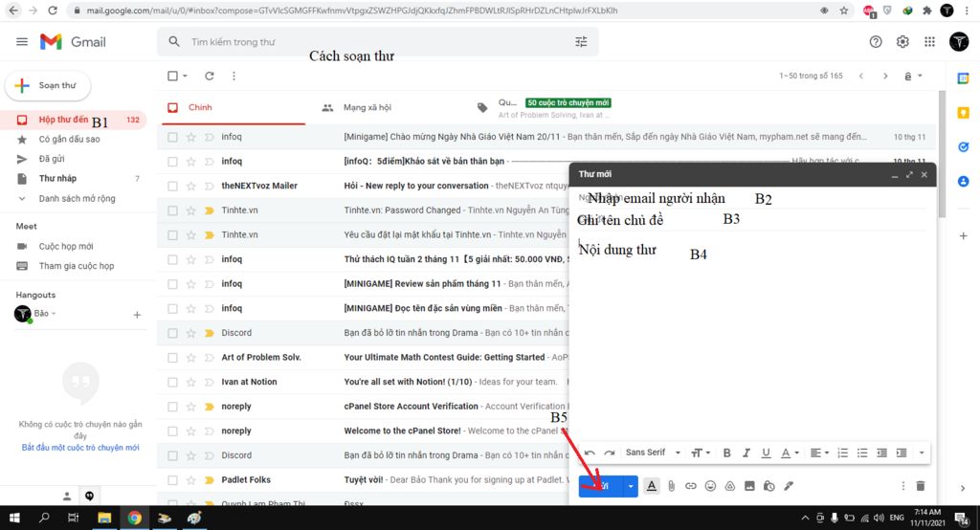Open Chrome from Windows taskbar
This screenshot has height=530, width=980.
point(134,518)
